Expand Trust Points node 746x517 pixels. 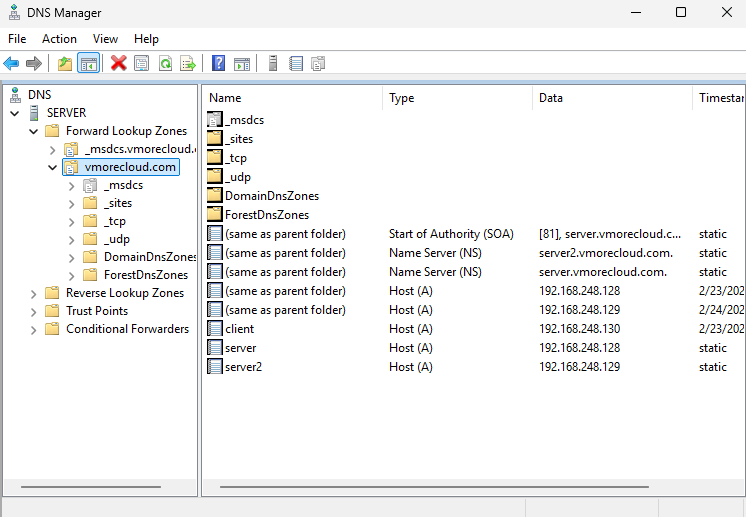coord(33,312)
